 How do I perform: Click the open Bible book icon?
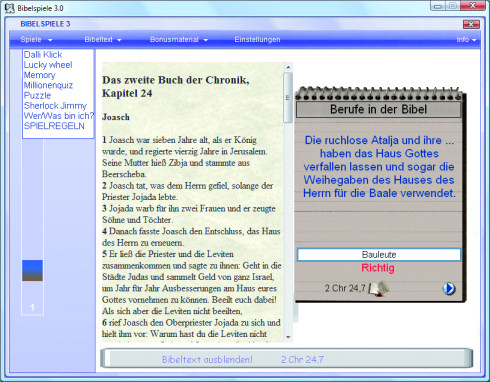coord(379,288)
